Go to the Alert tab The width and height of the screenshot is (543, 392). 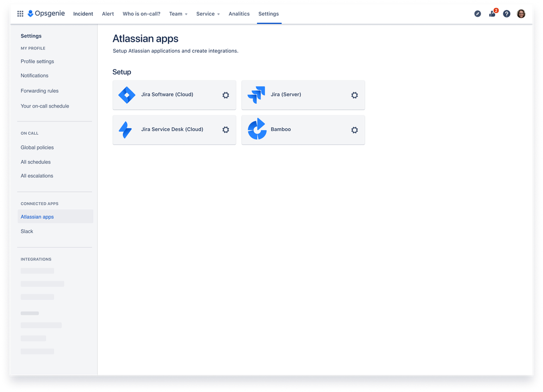click(x=108, y=14)
